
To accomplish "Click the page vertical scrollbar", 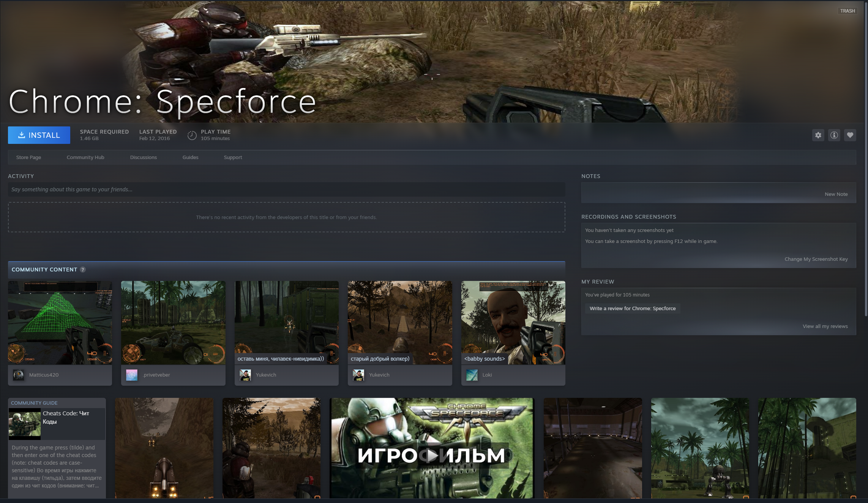I will (866, 159).
